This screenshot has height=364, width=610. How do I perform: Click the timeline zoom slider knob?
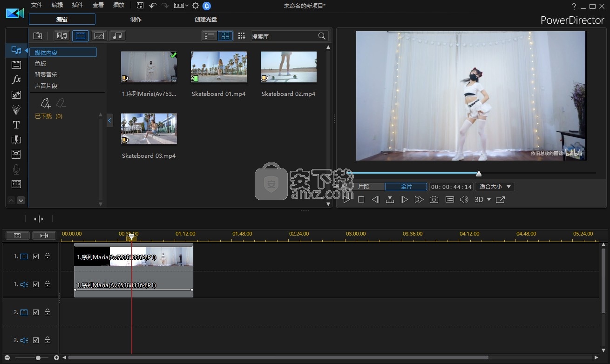38,358
